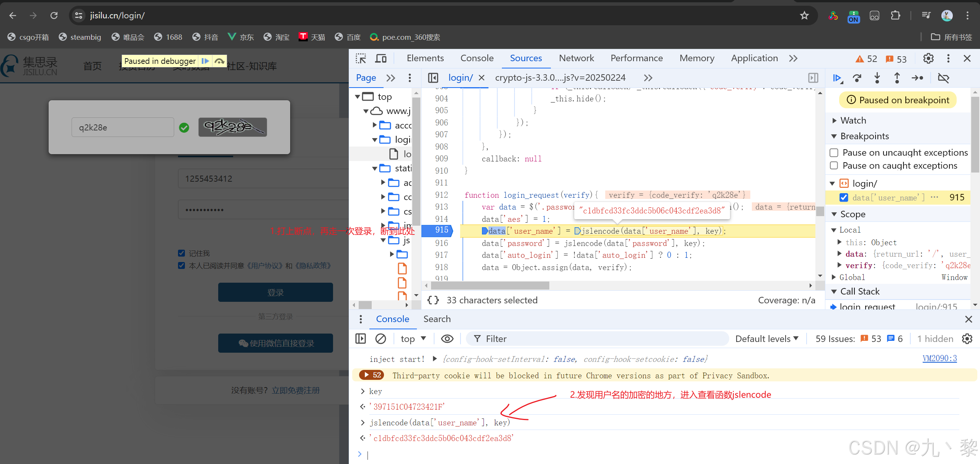
Task: Click the pretty print braces icon
Action: (x=433, y=300)
